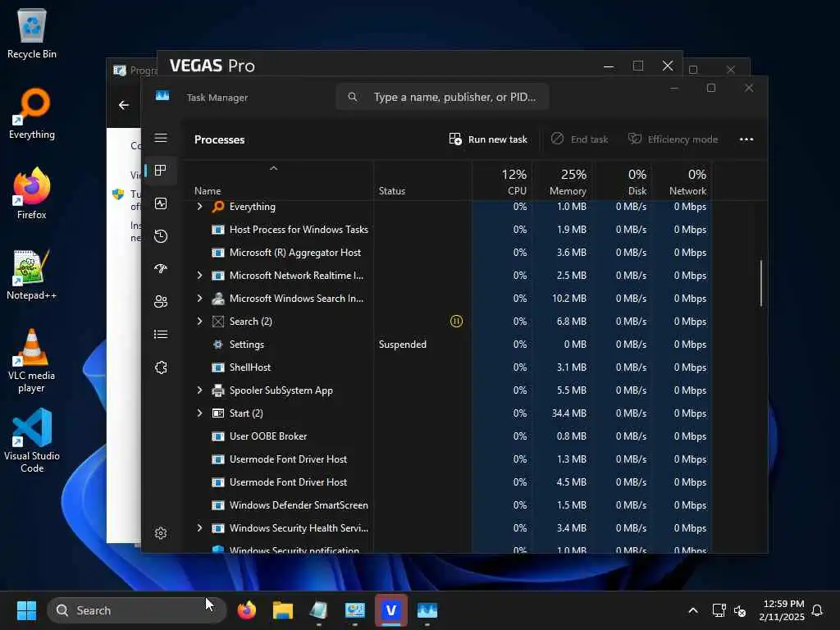Viewport: 840px width, 630px height.
Task: Open File Explorer from taskbar
Action: pos(283,610)
